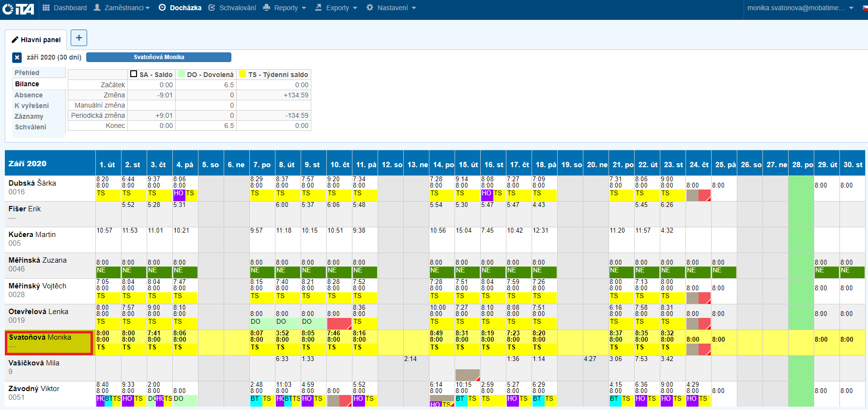Click the language flag icon
This screenshot has width=868, height=410.
pos(865,8)
